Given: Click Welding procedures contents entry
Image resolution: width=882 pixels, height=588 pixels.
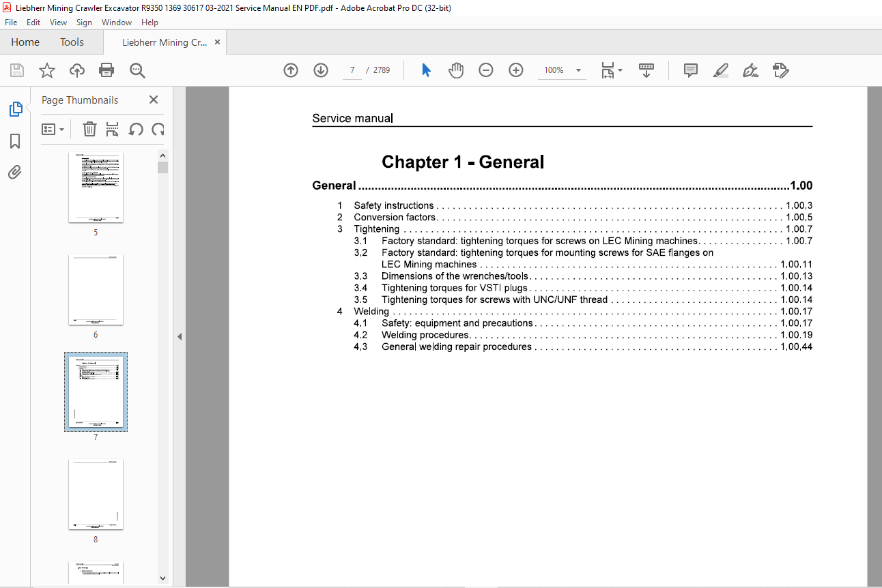Looking at the screenshot, I should pyautogui.click(x=425, y=335).
